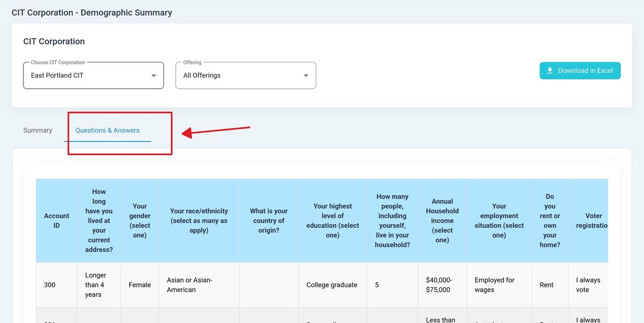Select the Questions & Answers tab
Viewport: 644px width, 323px height.
point(107,130)
